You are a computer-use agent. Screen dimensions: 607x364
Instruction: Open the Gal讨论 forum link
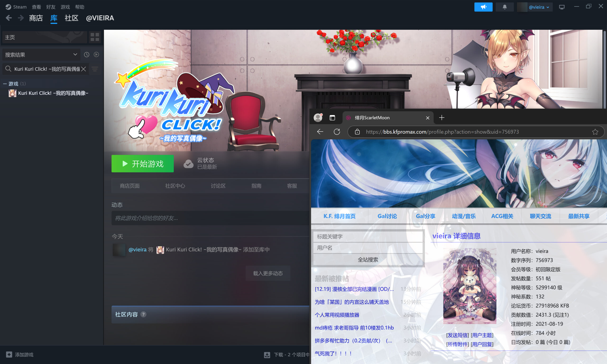[x=387, y=216]
